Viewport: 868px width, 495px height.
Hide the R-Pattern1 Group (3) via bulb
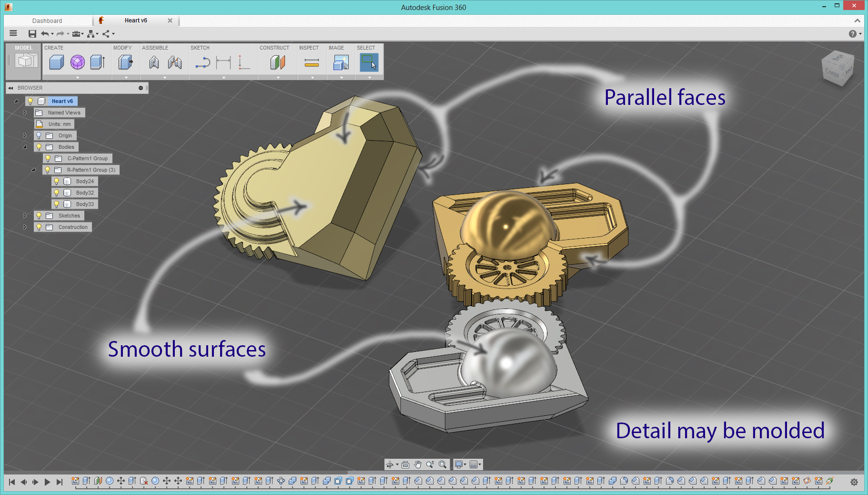pyautogui.click(x=48, y=170)
